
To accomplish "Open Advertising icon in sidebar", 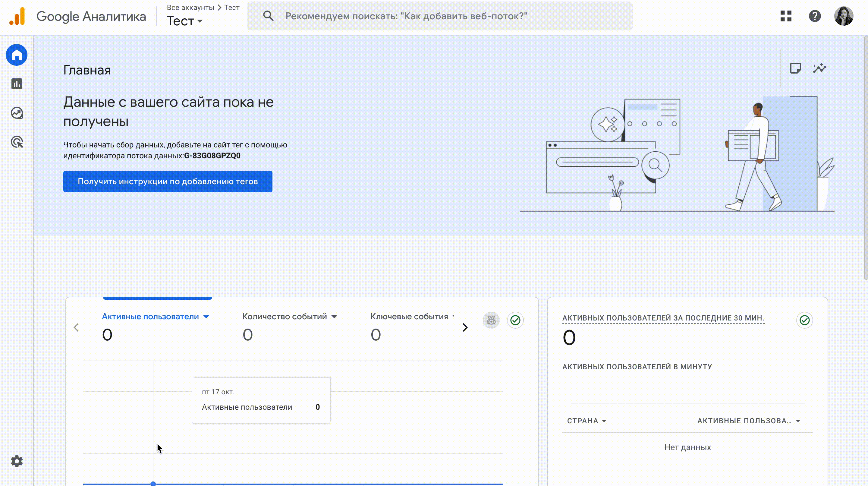I will coord(17,142).
